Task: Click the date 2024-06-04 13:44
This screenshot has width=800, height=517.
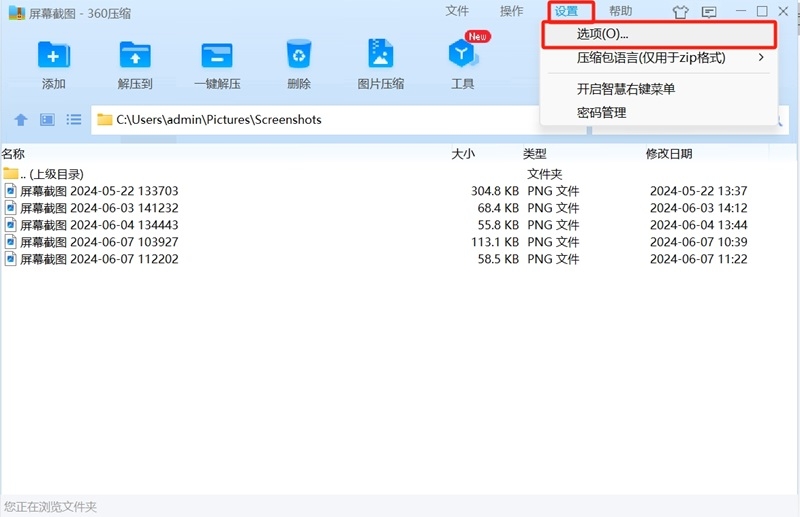Action: 698,225
